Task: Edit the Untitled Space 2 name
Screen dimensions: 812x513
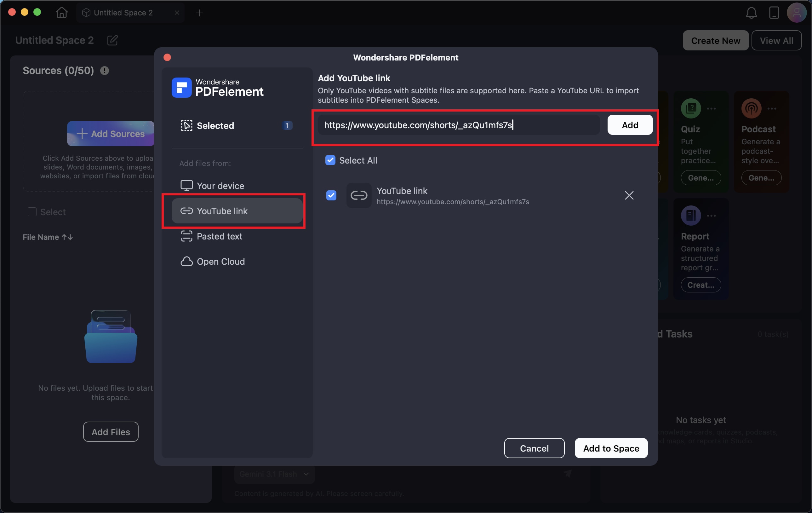Action: [113, 40]
